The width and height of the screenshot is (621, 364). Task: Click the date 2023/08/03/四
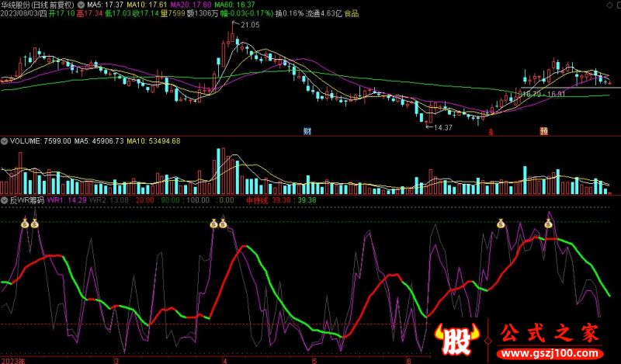[23, 13]
